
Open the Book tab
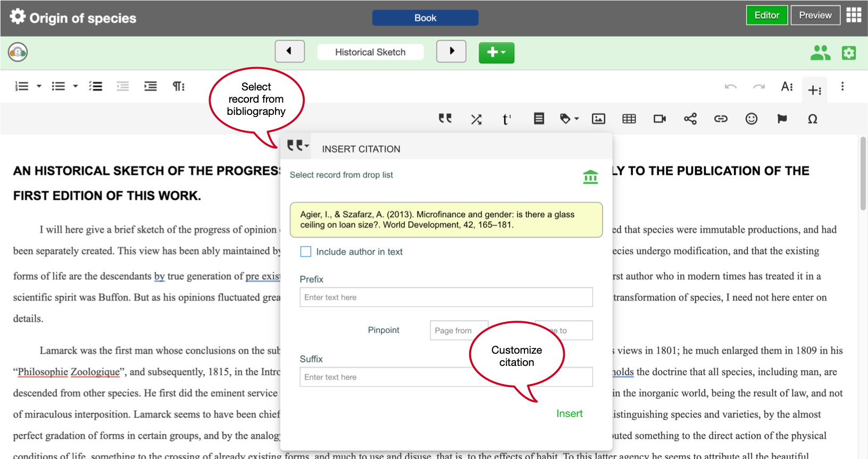tap(425, 18)
